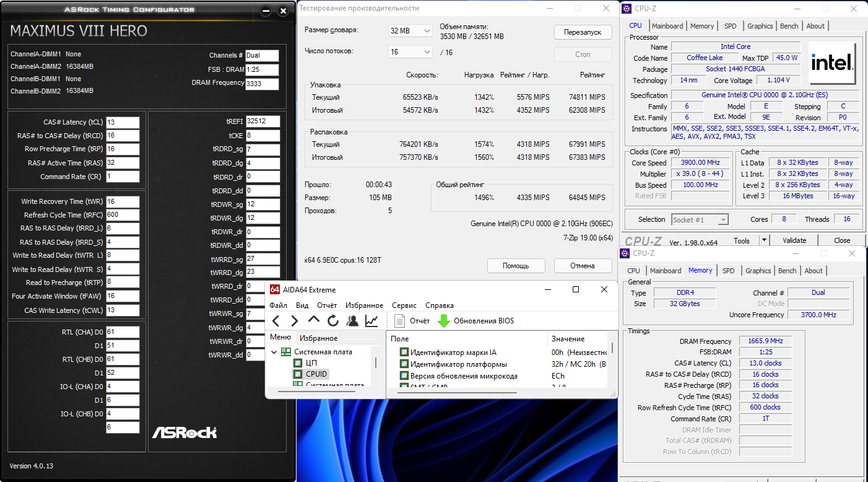Click the AIDA64 back navigation arrow

tap(276, 320)
